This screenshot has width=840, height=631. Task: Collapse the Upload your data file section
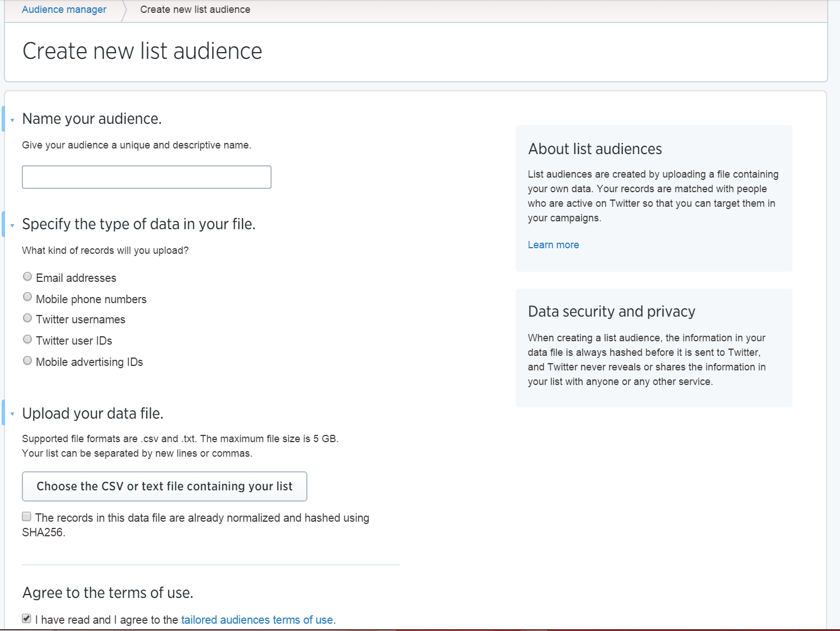pyautogui.click(x=12, y=414)
